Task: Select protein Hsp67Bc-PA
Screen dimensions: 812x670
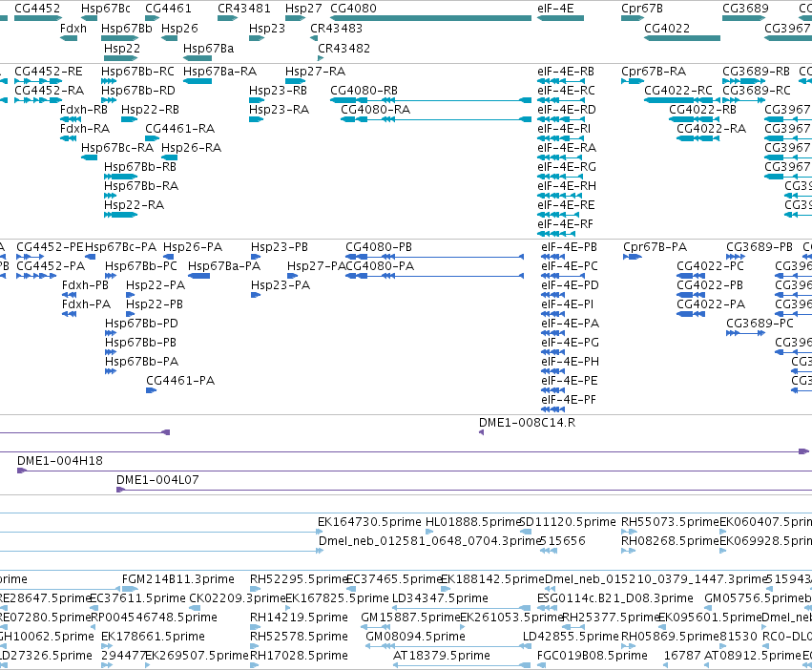Action: click(120, 246)
